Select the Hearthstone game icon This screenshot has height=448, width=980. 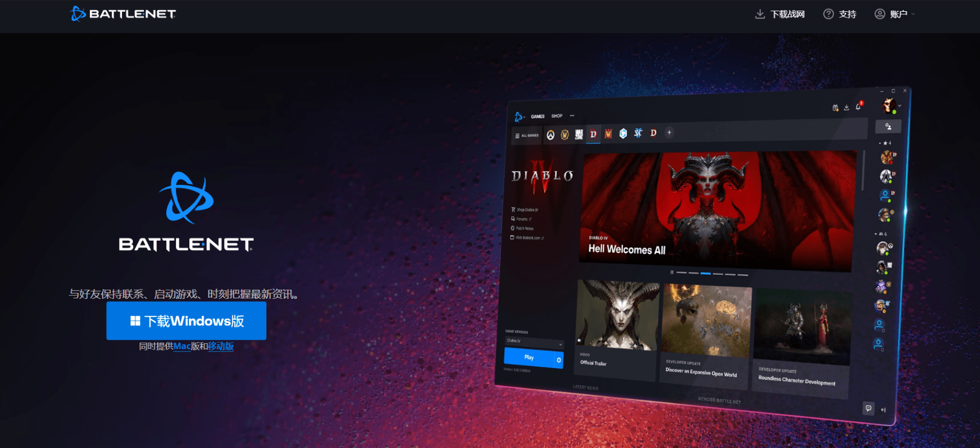coord(623,133)
